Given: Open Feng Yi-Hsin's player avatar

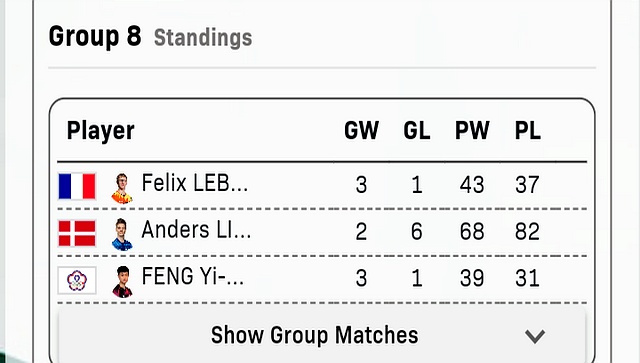Looking at the screenshot, I should [122, 282].
